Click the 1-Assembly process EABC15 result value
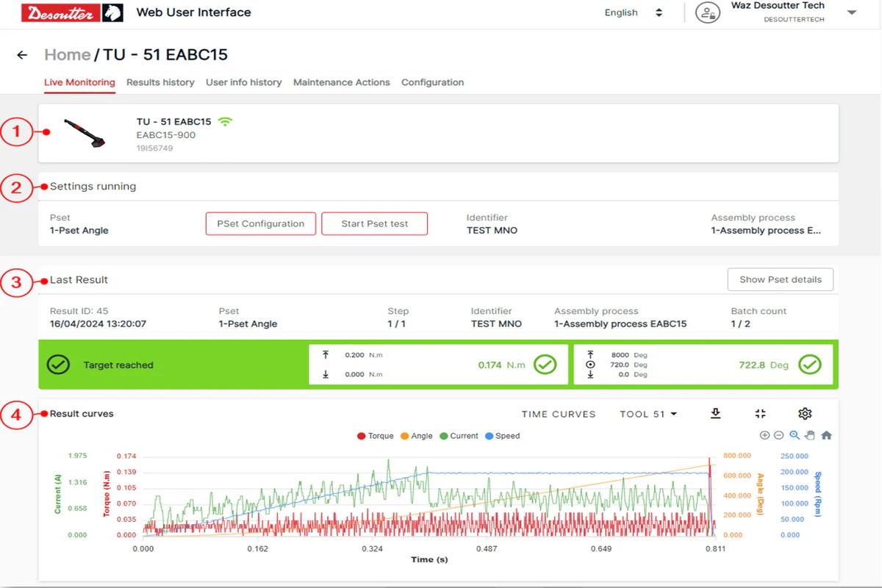The width and height of the screenshot is (882, 588). coord(620,323)
